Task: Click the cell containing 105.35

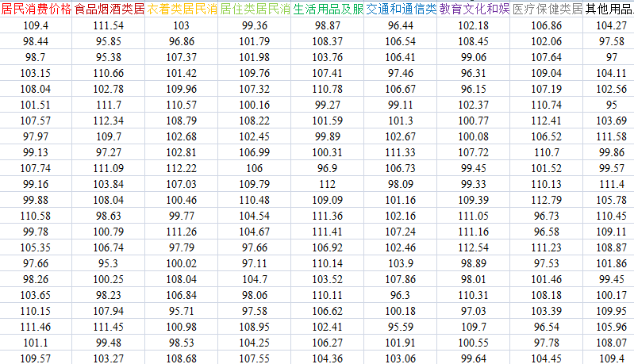Action: 36,247
